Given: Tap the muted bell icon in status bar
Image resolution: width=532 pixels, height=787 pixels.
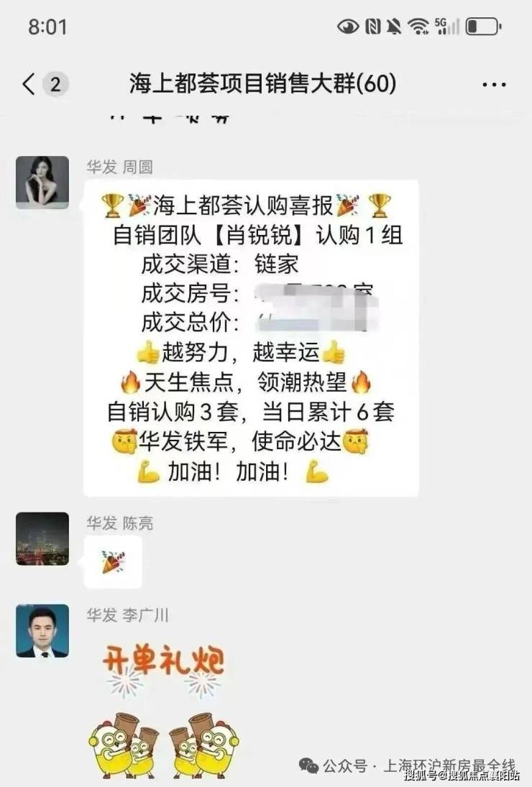Looking at the screenshot, I should (x=394, y=27).
